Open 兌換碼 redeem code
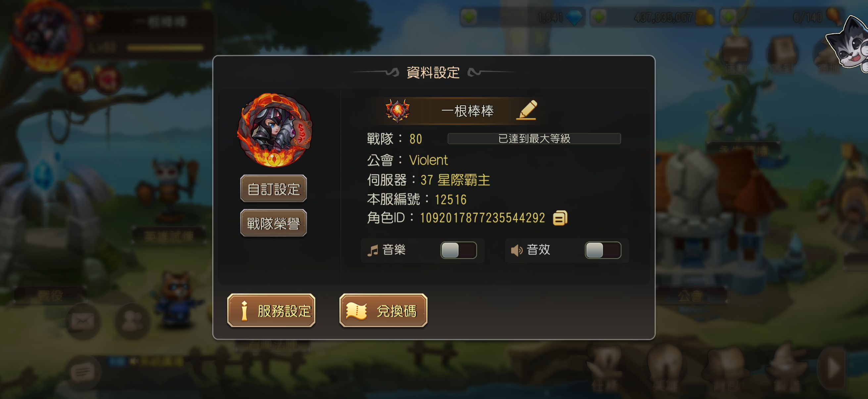The image size is (868, 399). [383, 310]
